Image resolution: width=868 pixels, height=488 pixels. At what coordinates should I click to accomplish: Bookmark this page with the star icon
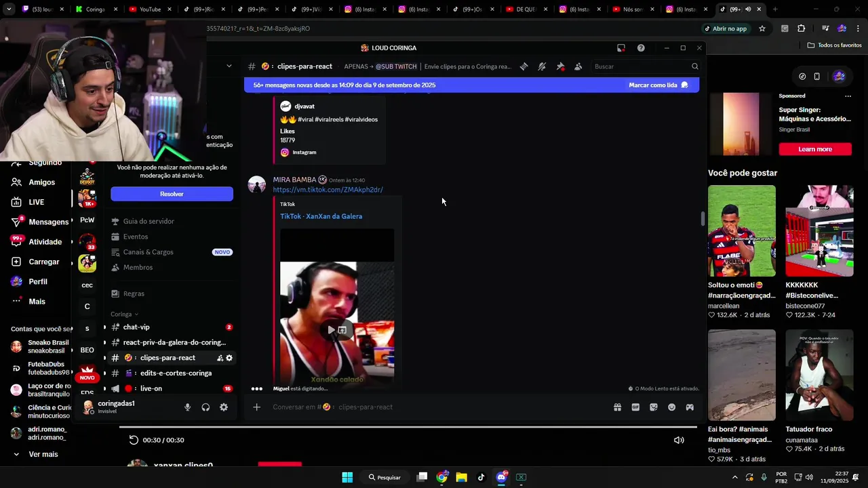pyautogui.click(x=762, y=28)
